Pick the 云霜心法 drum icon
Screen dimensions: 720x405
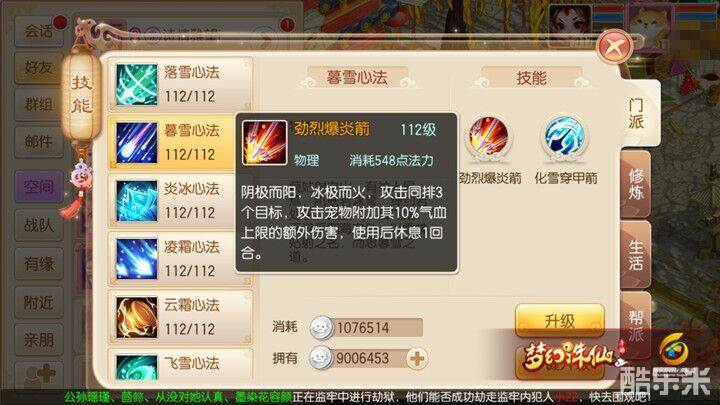(x=136, y=317)
